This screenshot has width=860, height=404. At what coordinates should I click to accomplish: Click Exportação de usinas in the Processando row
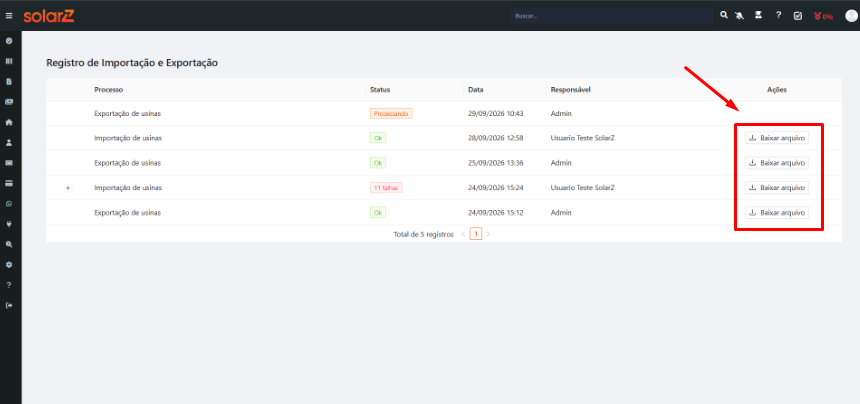[128, 113]
